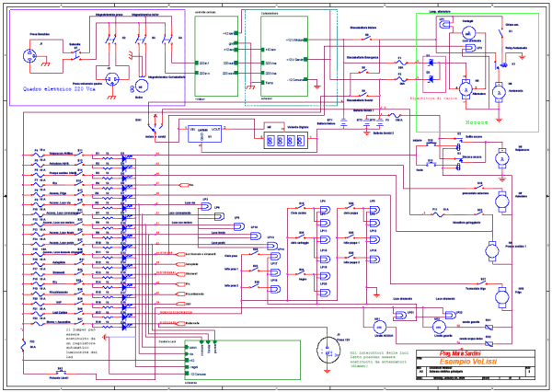Click the Alternatore machine symbol
The width and height of the screenshot is (552, 392).
click(x=466, y=90)
